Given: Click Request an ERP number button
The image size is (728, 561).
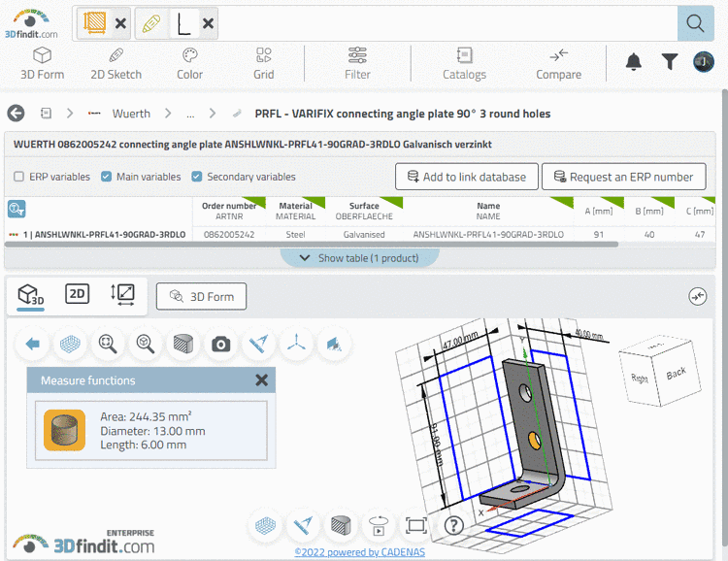Looking at the screenshot, I should [624, 177].
